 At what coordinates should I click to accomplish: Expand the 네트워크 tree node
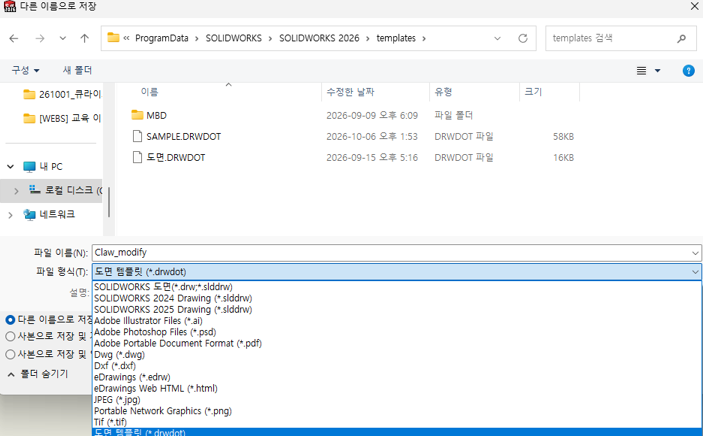coord(10,215)
